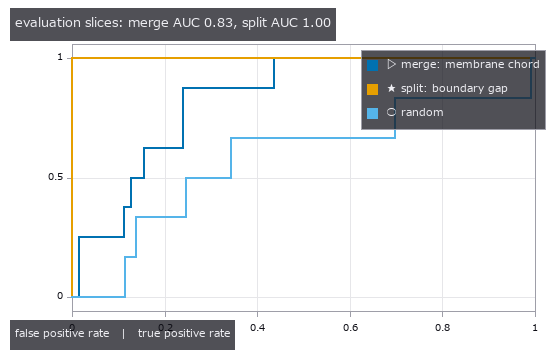Screen dimensions: 560x360
Task: Click the orange split legend swatch
Action: [372, 89]
